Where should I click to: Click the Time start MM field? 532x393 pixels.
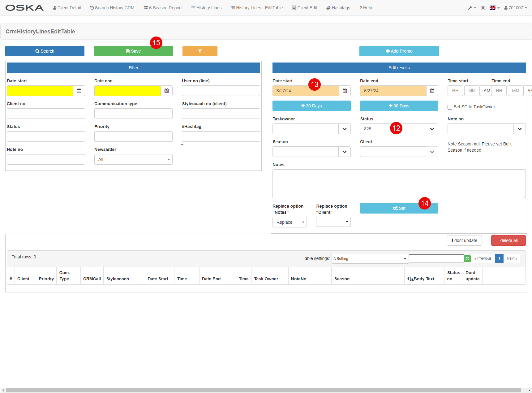(x=472, y=91)
